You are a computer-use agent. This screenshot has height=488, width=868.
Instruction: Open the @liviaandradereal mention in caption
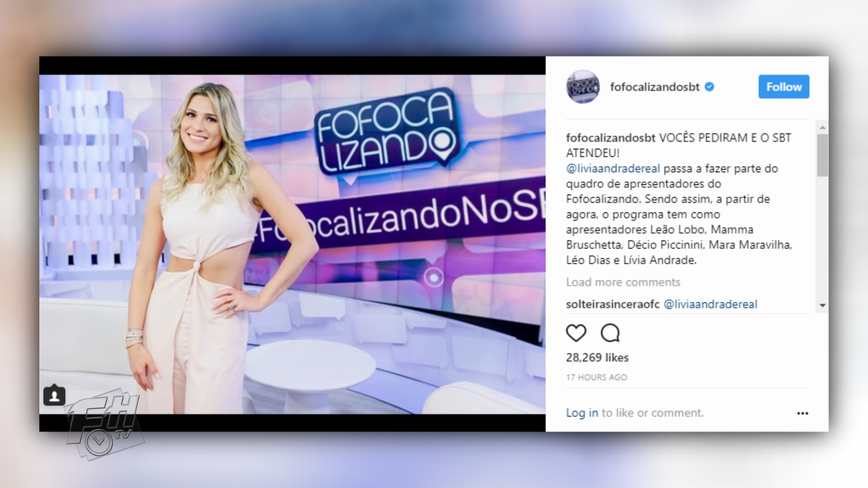[613, 169]
